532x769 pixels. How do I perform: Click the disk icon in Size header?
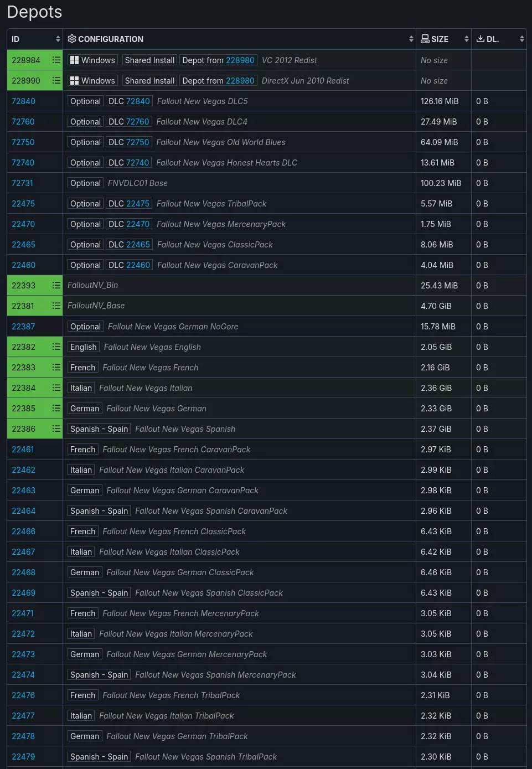(425, 39)
